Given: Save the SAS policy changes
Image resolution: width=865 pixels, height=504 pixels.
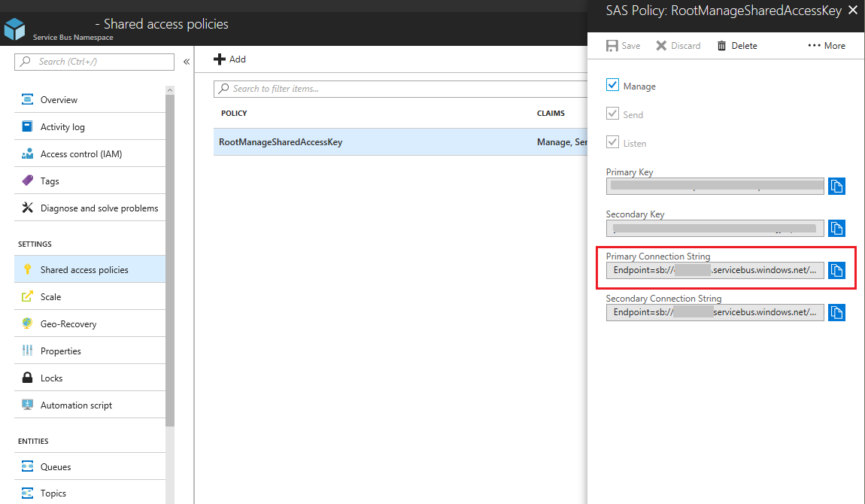Looking at the screenshot, I should coord(624,46).
